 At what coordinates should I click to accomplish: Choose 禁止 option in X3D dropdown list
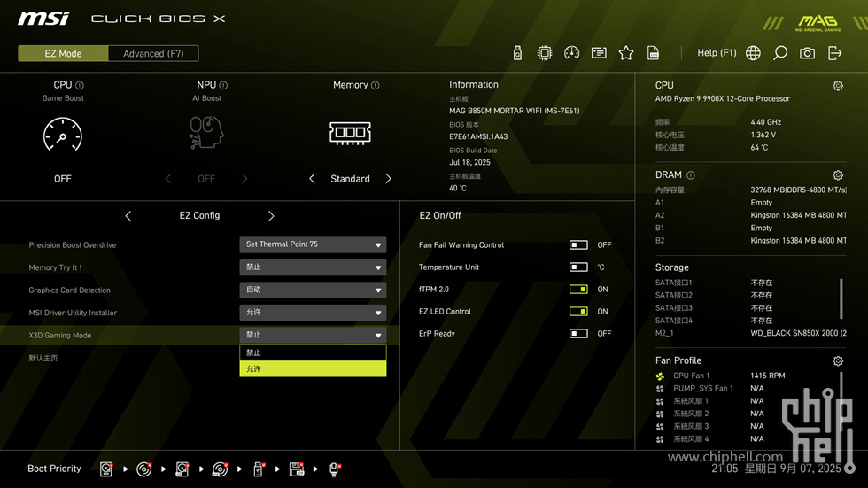click(x=313, y=353)
